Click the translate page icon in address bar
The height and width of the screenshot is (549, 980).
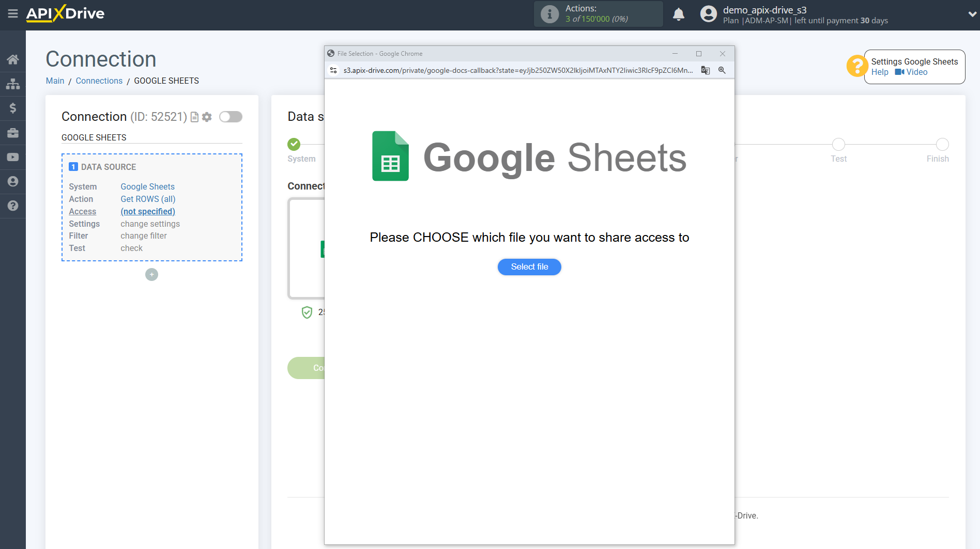[x=705, y=70]
